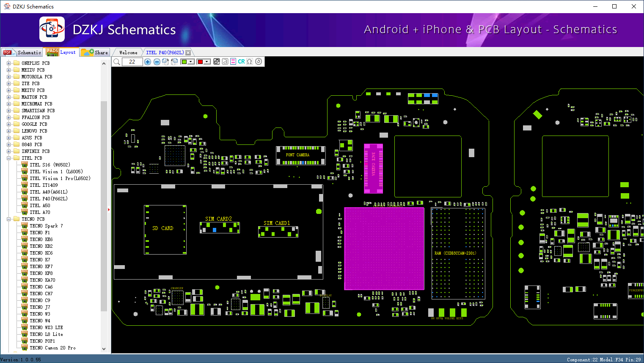
Task: Click the zoom value field showing 22
Action: click(132, 62)
